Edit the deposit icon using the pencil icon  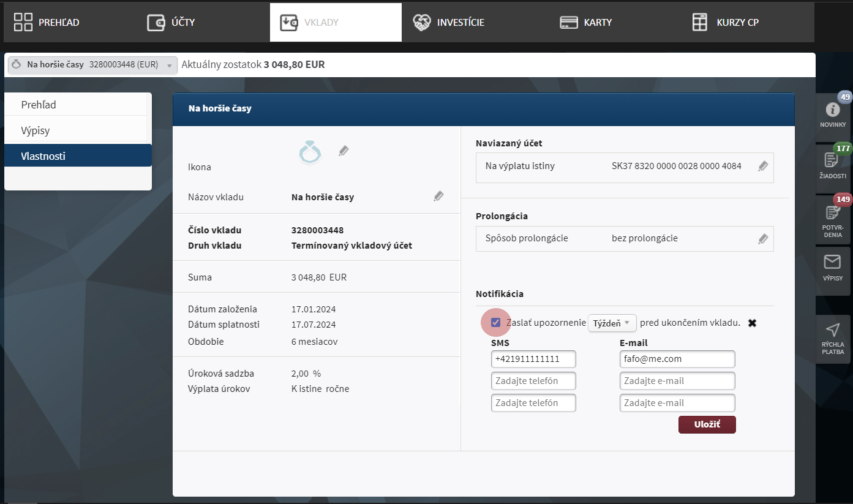tap(344, 151)
